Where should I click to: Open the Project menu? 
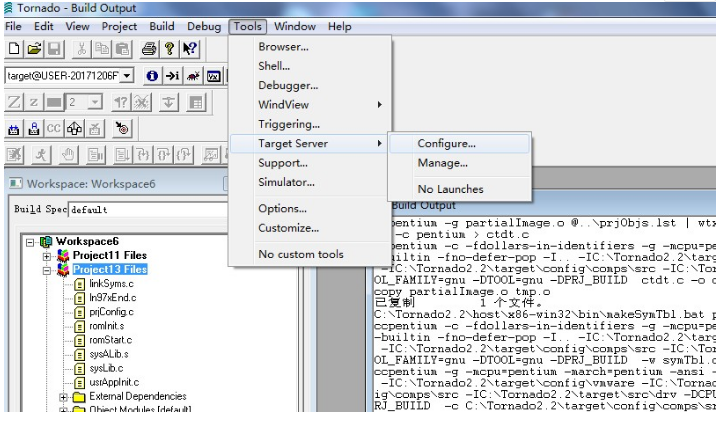(x=119, y=26)
